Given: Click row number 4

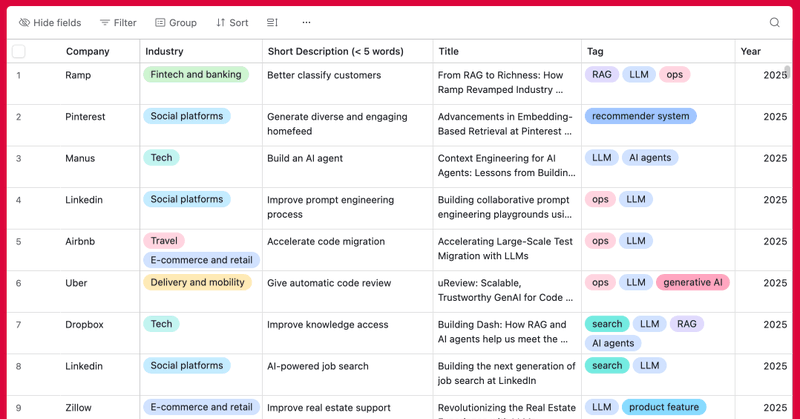Looking at the screenshot, I should 18,200.
